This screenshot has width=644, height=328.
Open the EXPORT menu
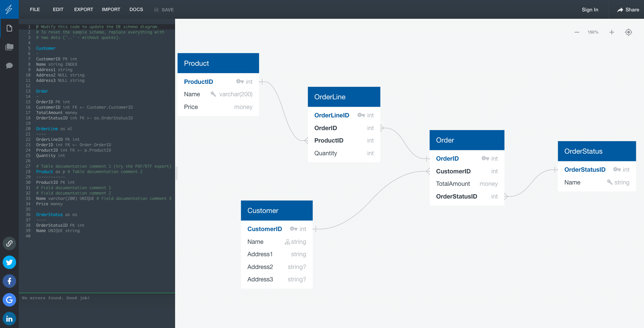(84, 9)
